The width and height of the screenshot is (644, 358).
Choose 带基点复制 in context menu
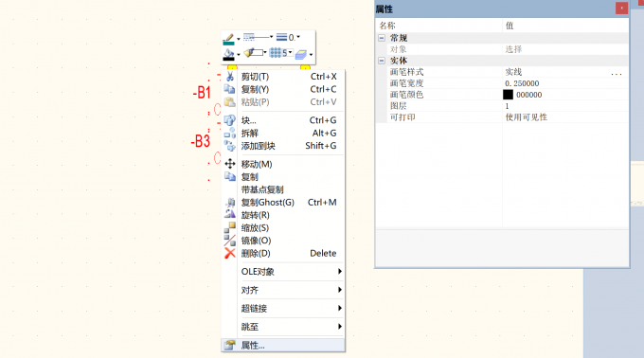283,189
